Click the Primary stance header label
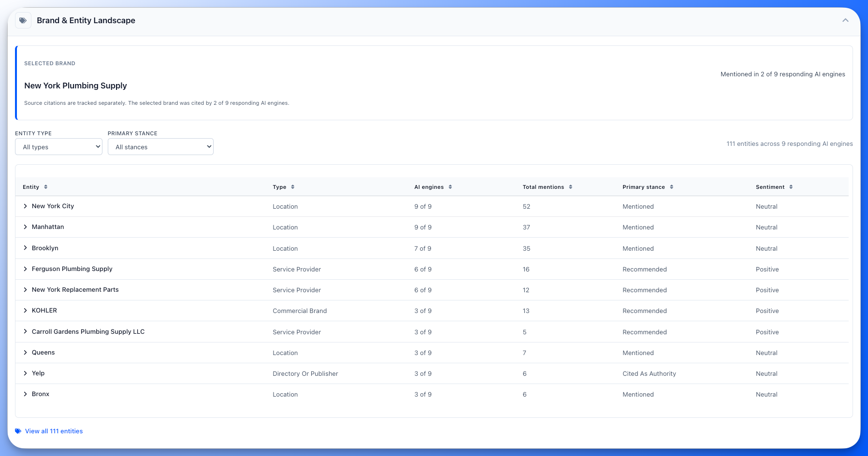The width and height of the screenshot is (868, 456). [x=644, y=187]
